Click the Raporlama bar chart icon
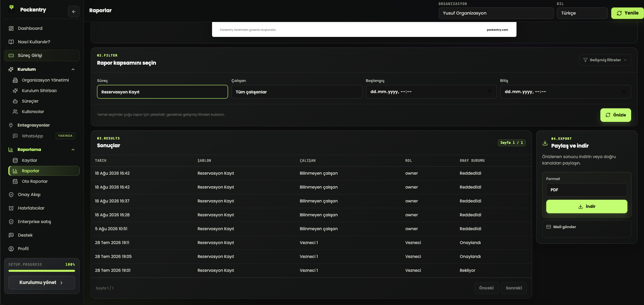 pyautogui.click(x=11, y=150)
